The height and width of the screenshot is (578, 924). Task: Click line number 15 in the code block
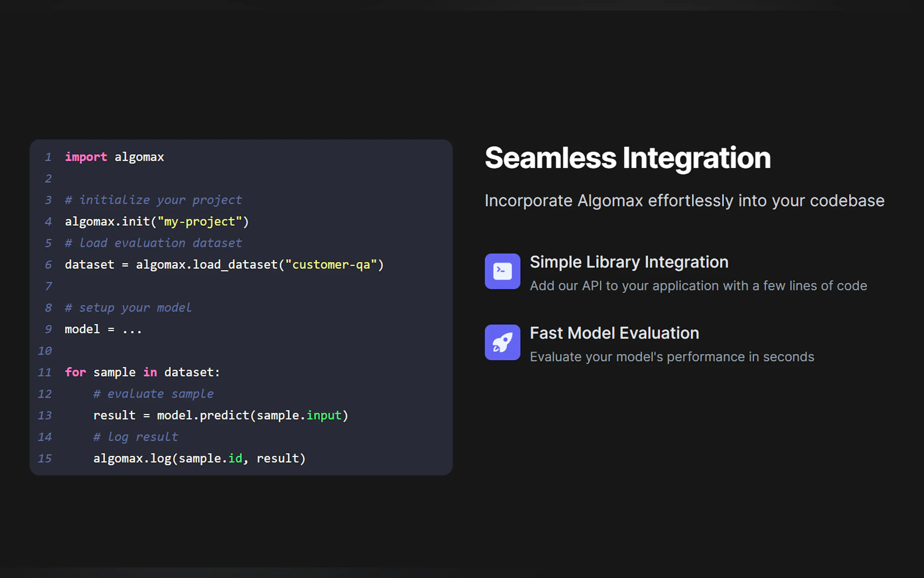click(x=45, y=458)
